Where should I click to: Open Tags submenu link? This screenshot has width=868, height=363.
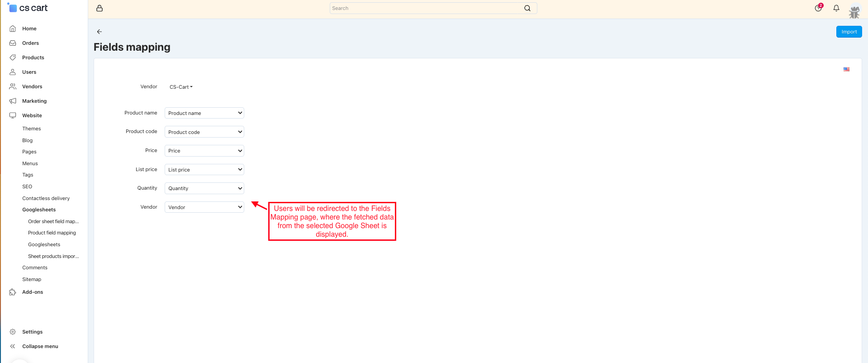tap(28, 175)
